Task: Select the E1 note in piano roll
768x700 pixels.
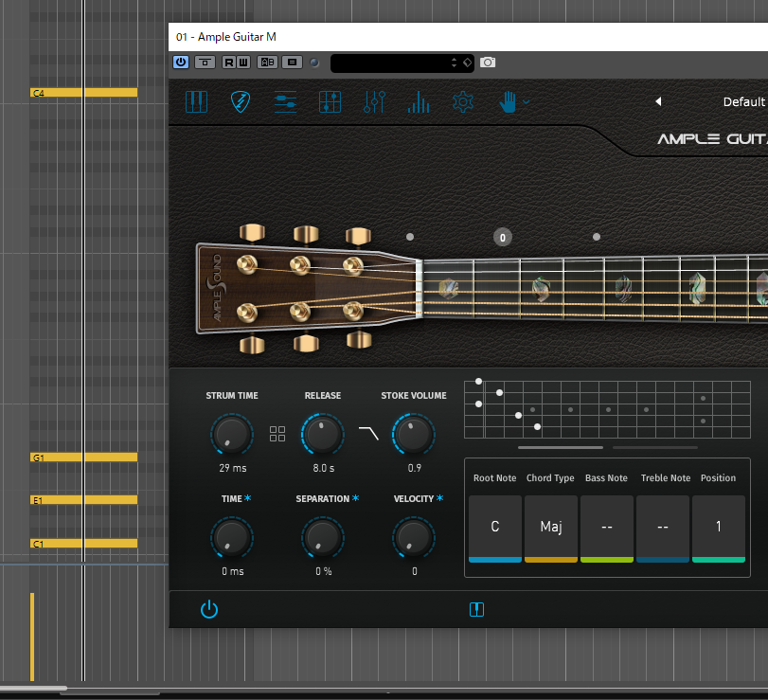Action: click(83, 499)
